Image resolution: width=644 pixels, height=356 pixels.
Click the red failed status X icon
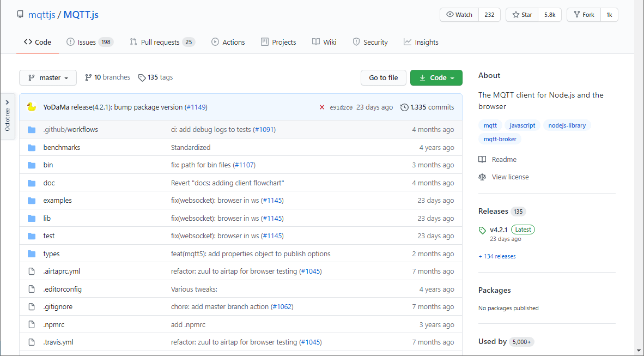pyautogui.click(x=322, y=107)
